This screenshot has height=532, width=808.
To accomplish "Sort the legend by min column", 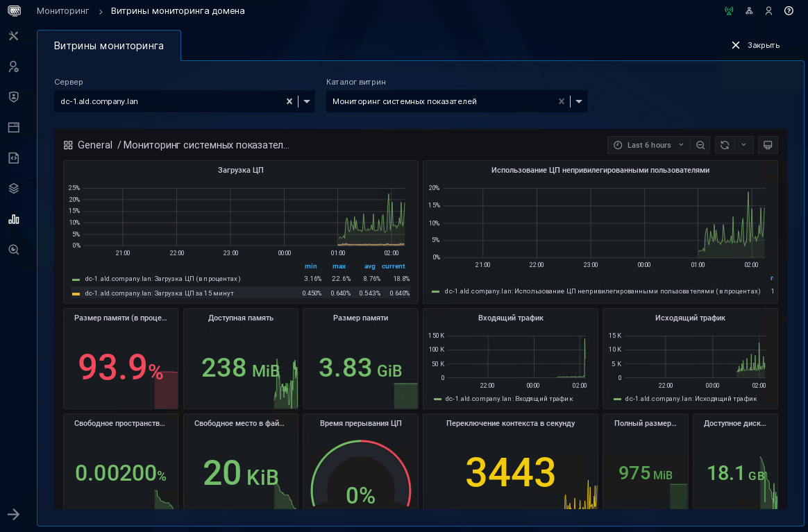I will 311,266.
